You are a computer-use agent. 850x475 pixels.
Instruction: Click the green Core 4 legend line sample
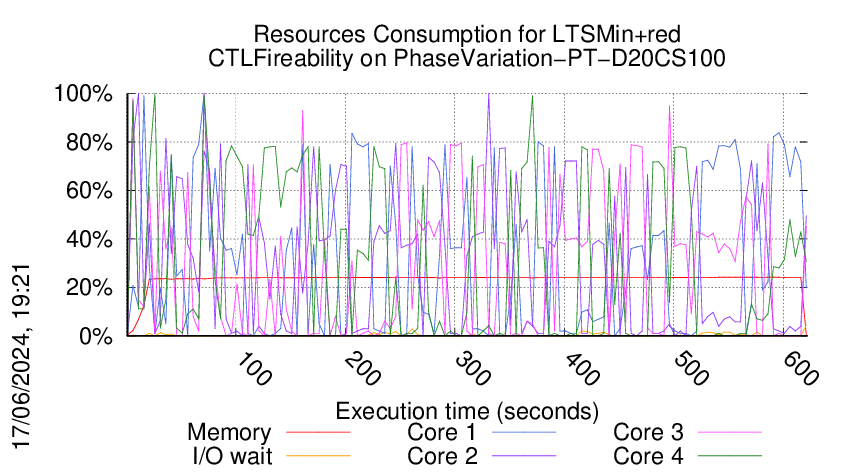tap(730, 456)
